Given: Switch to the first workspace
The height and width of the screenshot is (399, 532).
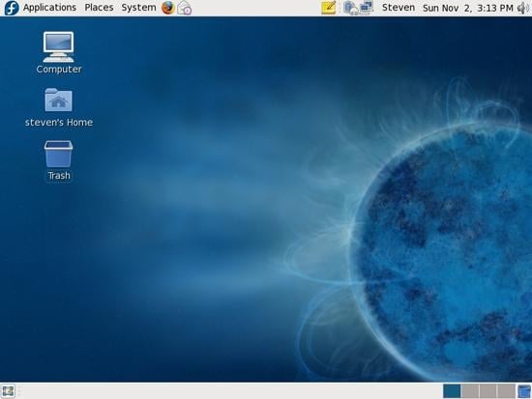Looking at the screenshot, I should (452, 391).
